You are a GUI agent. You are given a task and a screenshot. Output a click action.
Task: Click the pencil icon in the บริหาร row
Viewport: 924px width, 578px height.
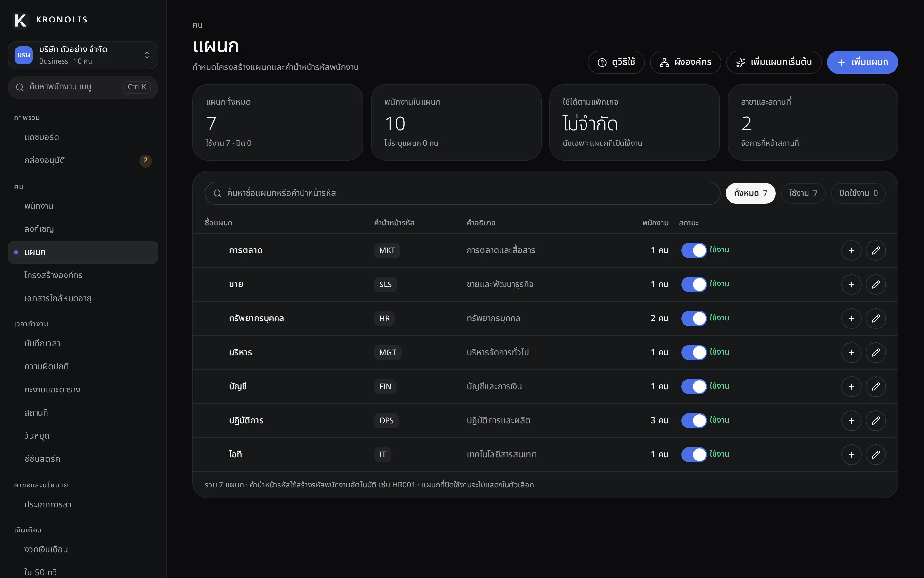[x=876, y=353]
